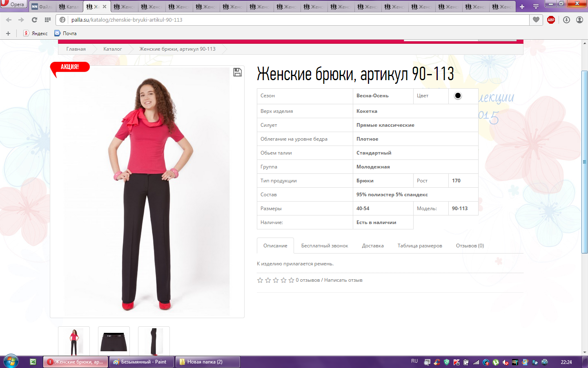This screenshot has width=588, height=368.
Task: Click the Каталог breadcrumb link
Action: tap(112, 49)
